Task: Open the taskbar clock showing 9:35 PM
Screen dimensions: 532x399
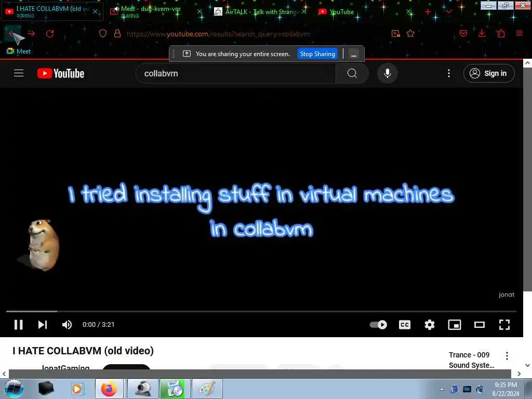Action: (x=506, y=389)
